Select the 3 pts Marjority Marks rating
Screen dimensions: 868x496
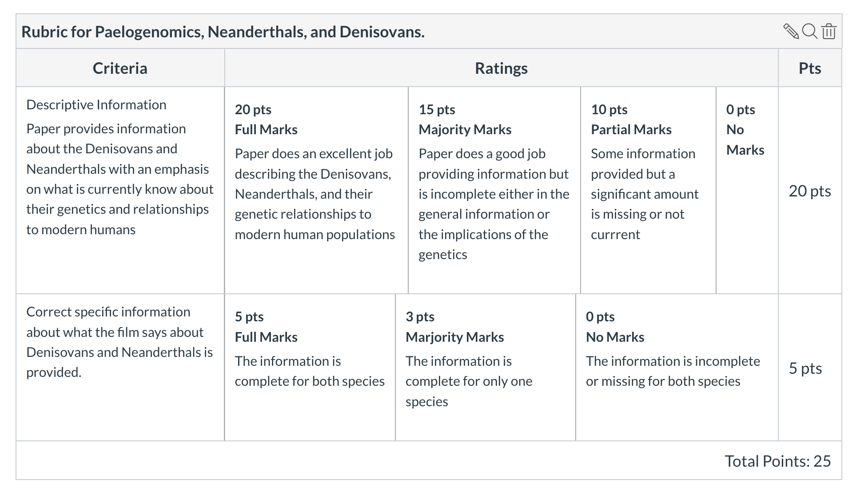click(486, 368)
